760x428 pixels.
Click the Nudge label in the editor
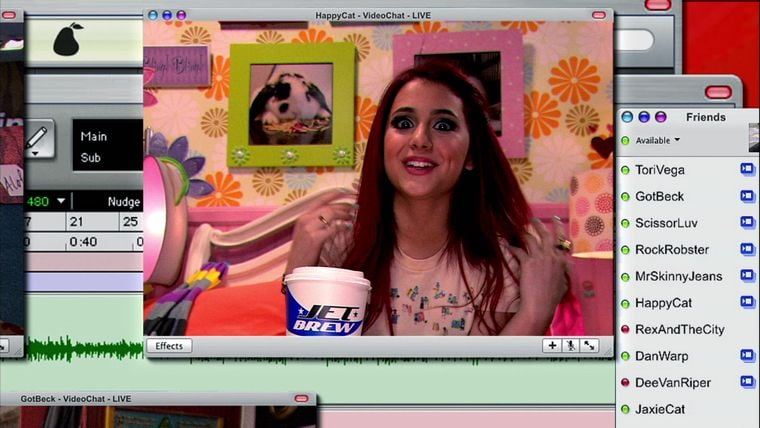(x=124, y=202)
